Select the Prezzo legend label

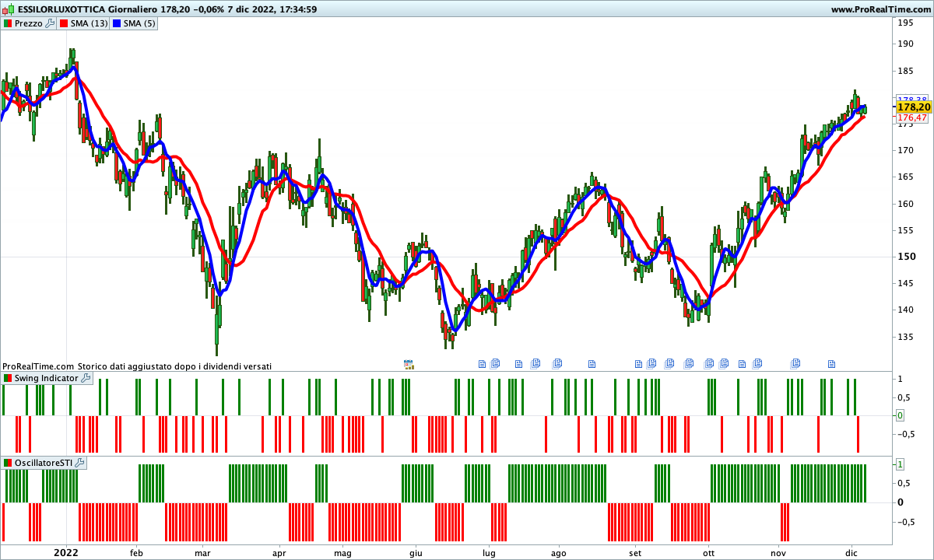pyautogui.click(x=29, y=23)
